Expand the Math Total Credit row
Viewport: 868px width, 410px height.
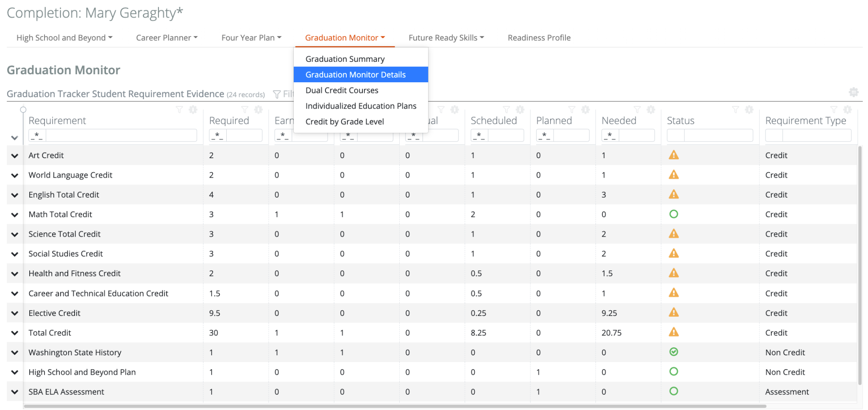[x=15, y=215]
